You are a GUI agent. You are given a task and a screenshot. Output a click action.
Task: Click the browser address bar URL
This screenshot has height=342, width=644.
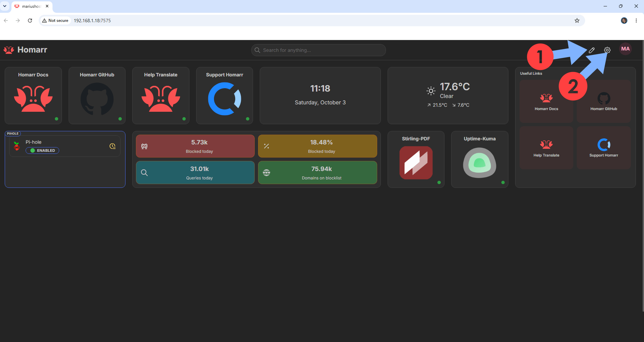[92, 21]
